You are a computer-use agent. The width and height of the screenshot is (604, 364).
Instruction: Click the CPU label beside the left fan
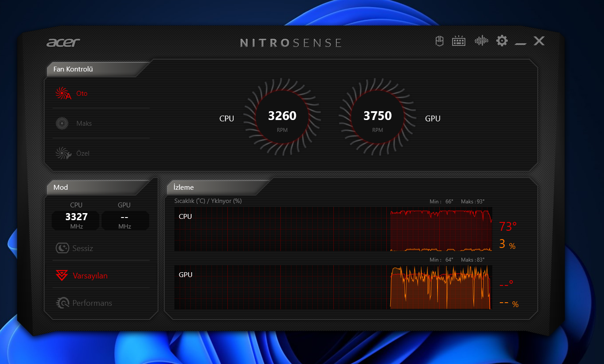(226, 119)
